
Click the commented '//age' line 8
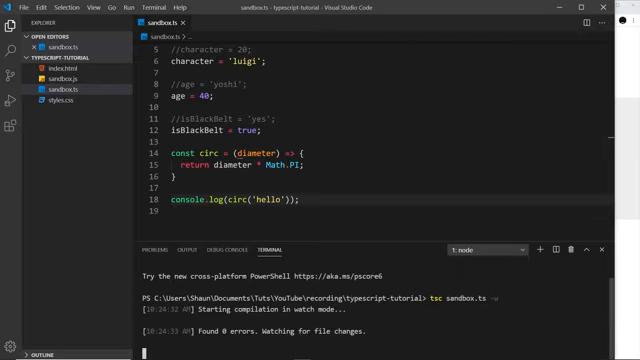(x=209, y=84)
